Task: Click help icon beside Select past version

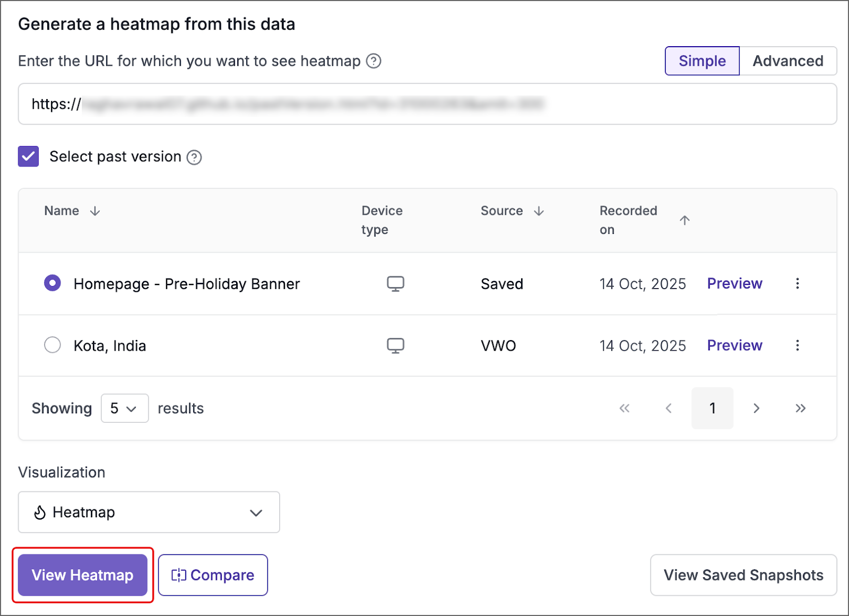Action: coord(194,158)
